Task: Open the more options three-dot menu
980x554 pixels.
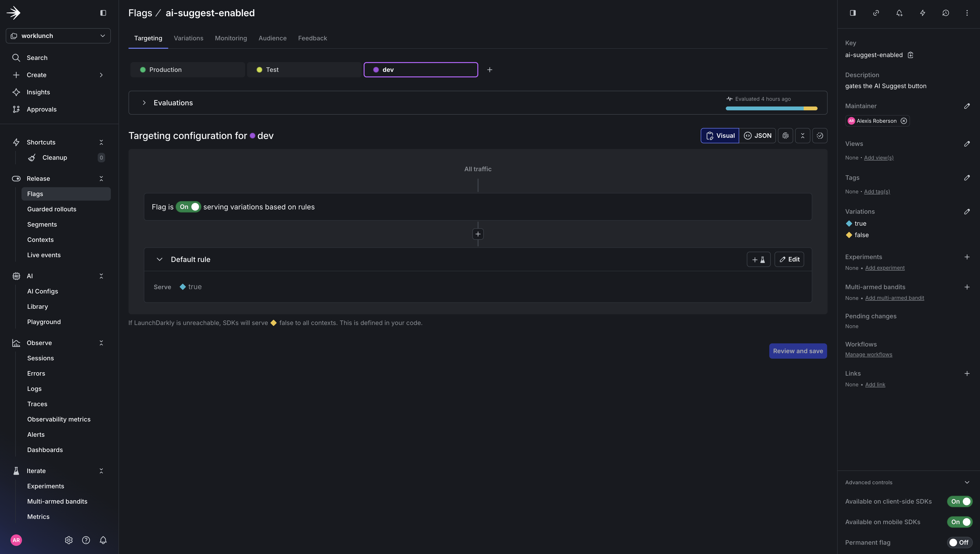Action: (967, 13)
